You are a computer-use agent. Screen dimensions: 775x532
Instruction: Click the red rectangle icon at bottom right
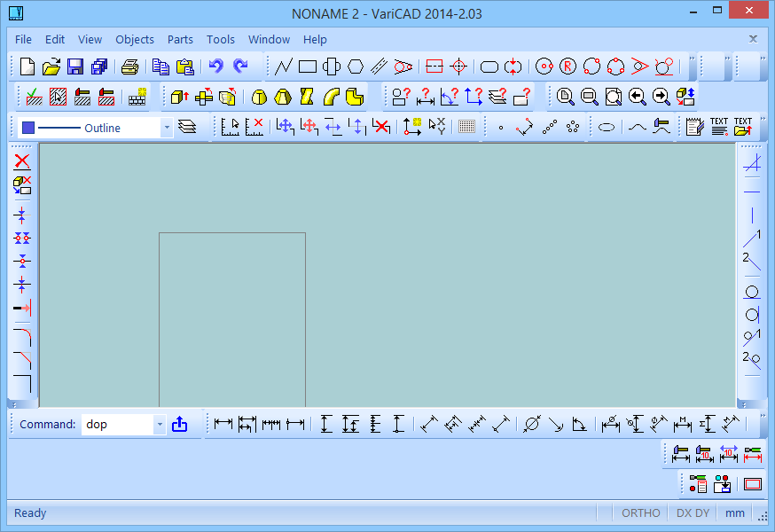[x=753, y=484]
